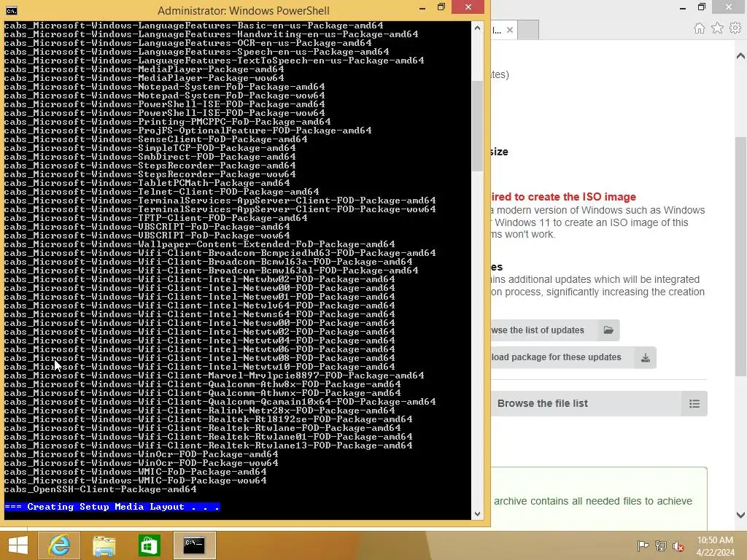Open the Windows Start button

[x=18, y=545]
